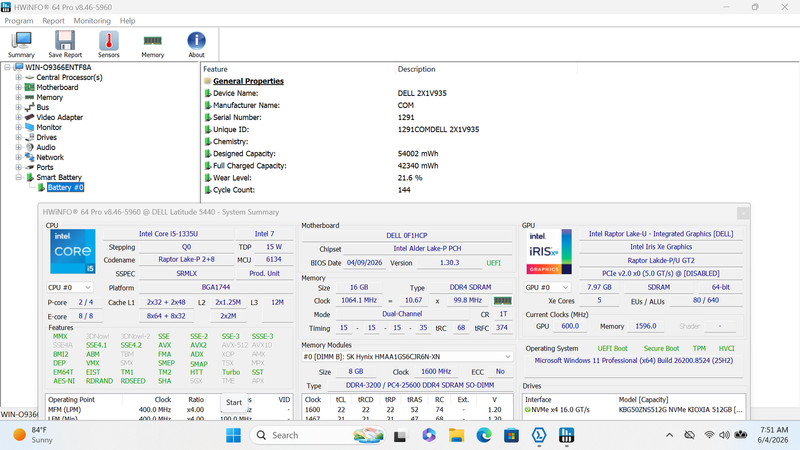Screen dimensions: 800x450
Task: Expand the Video Adapter tree node
Action: (18, 117)
